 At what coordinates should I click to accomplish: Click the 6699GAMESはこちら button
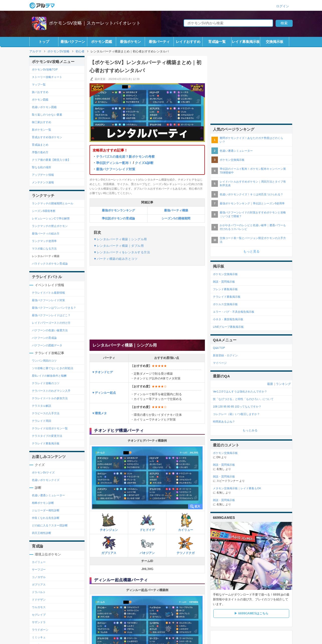251,613
